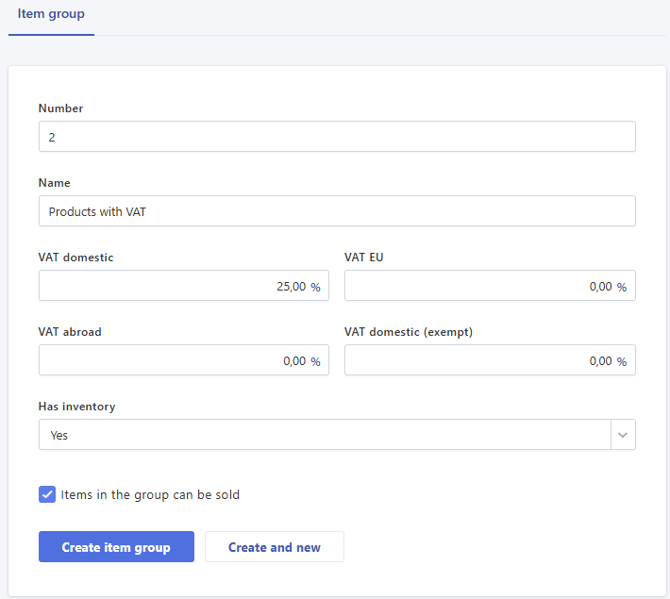Click the VAT abroad percentage field

pyautogui.click(x=184, y=360)
